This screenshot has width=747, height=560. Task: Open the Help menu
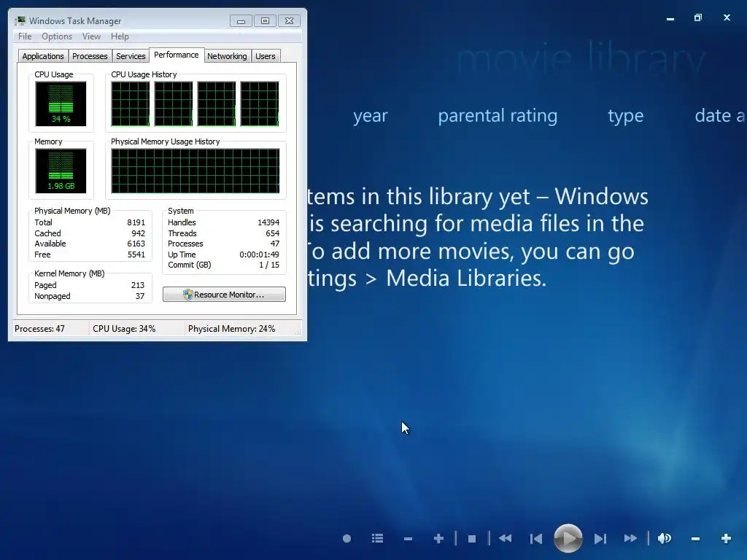pos(120,36)
